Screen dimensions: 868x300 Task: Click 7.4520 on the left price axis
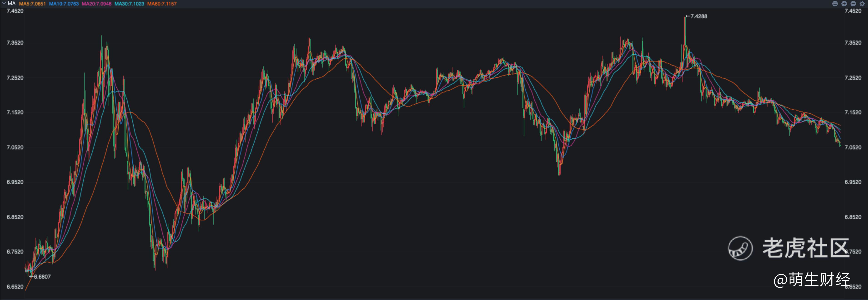(x=15, y=11)
